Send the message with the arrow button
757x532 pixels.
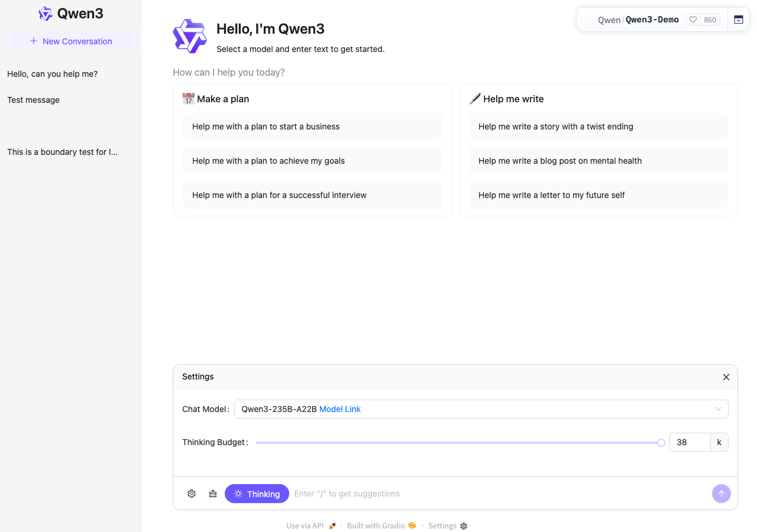pyautogui.click(x=722, y=494)
